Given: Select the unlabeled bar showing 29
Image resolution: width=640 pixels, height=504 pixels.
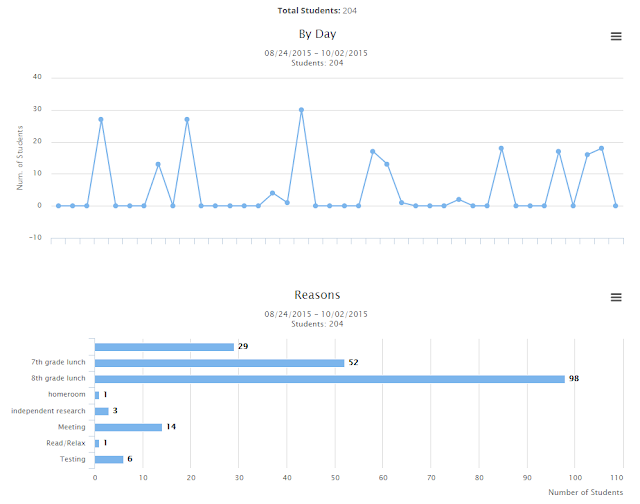Looking at the screenshot, I should [x=164, y=347].
